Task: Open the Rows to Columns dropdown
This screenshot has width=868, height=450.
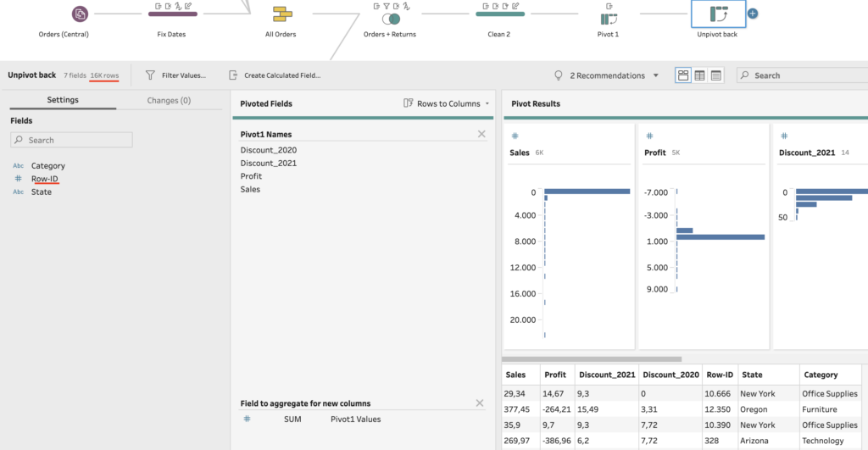Action: pyautogui.click(x=447, y=103)
